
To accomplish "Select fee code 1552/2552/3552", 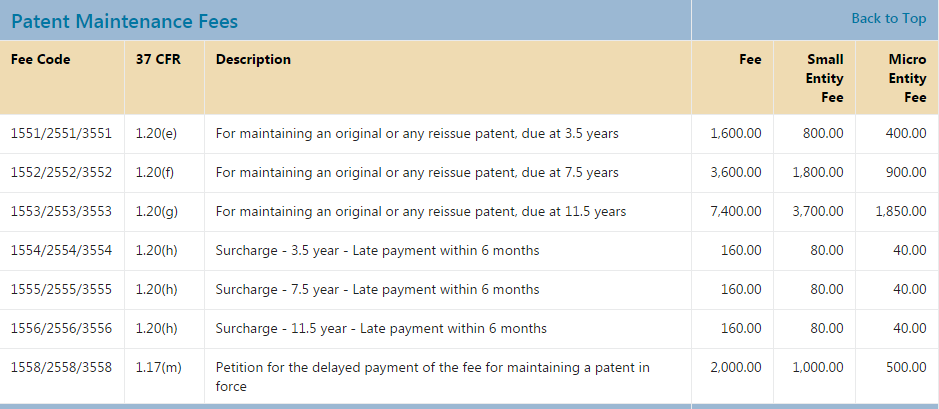I will [61, 172].
